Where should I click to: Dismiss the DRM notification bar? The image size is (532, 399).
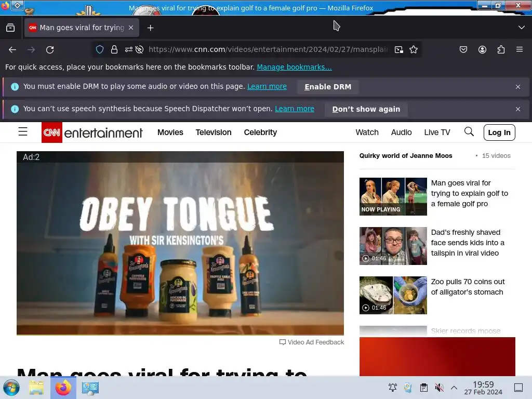pyautogui.click(x=518, y=87)
